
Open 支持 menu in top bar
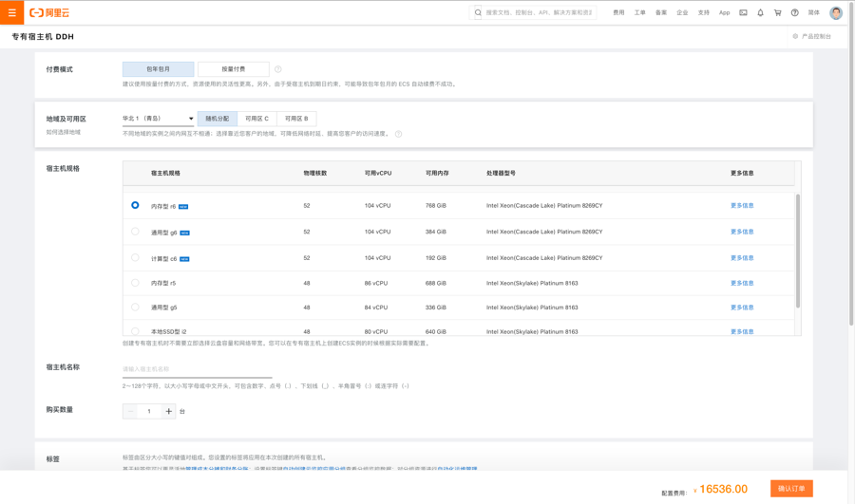[703, 12]
